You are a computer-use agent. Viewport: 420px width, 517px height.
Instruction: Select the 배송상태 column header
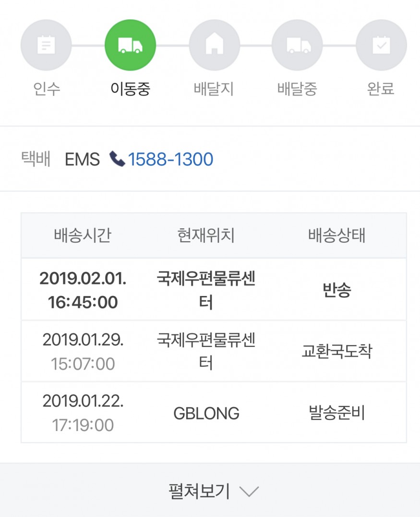pyautogui.click(x=337, y=236)
